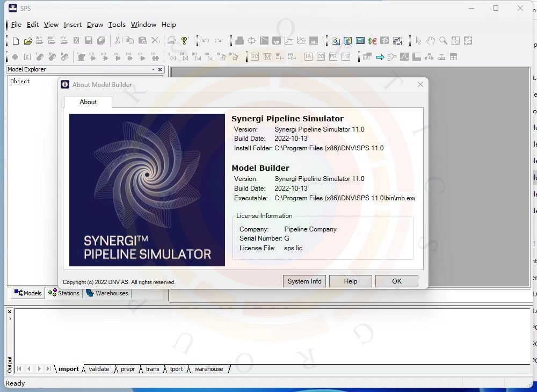
Task: Click the dollar-euro currency icon
Action: click(372, 41)
